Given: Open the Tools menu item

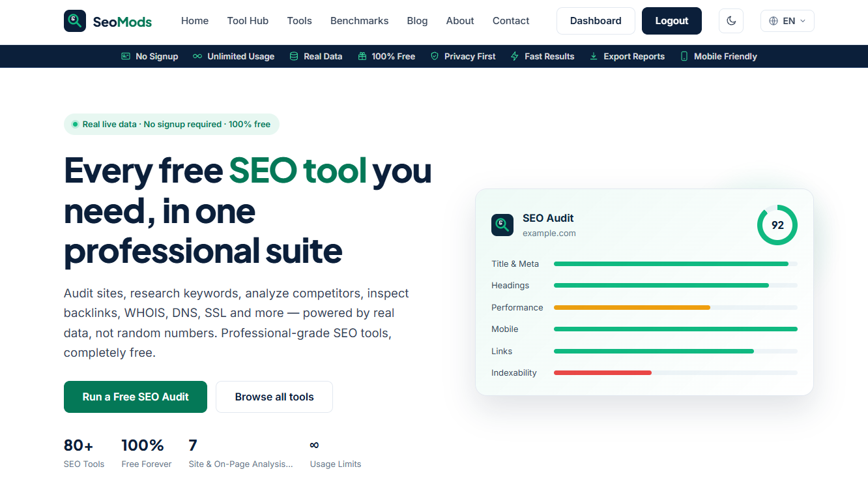Looking at the screenshot, I should coord(300,21).
